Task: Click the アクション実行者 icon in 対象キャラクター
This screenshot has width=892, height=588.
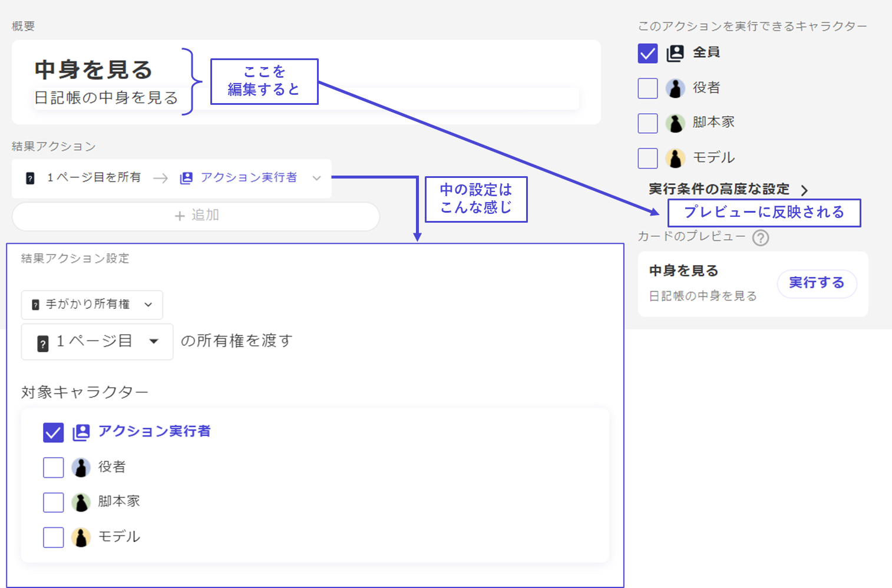Action: (81, 432)
